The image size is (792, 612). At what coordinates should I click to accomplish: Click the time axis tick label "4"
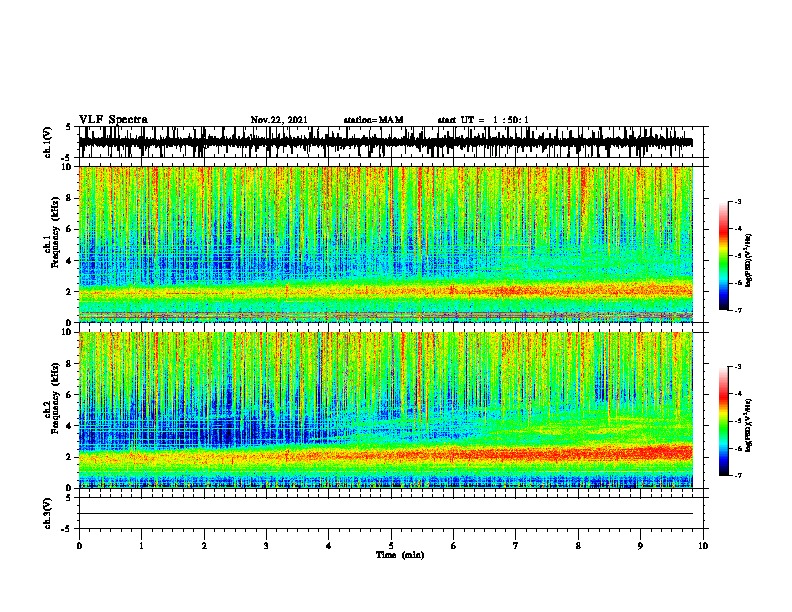(329, 546)
